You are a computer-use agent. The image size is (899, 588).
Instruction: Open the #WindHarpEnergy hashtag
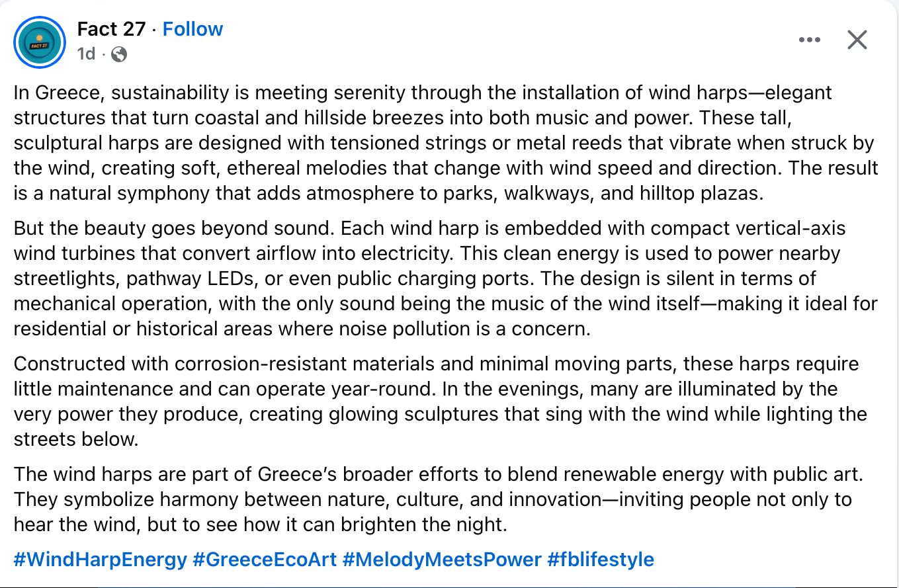coord(100,560)
